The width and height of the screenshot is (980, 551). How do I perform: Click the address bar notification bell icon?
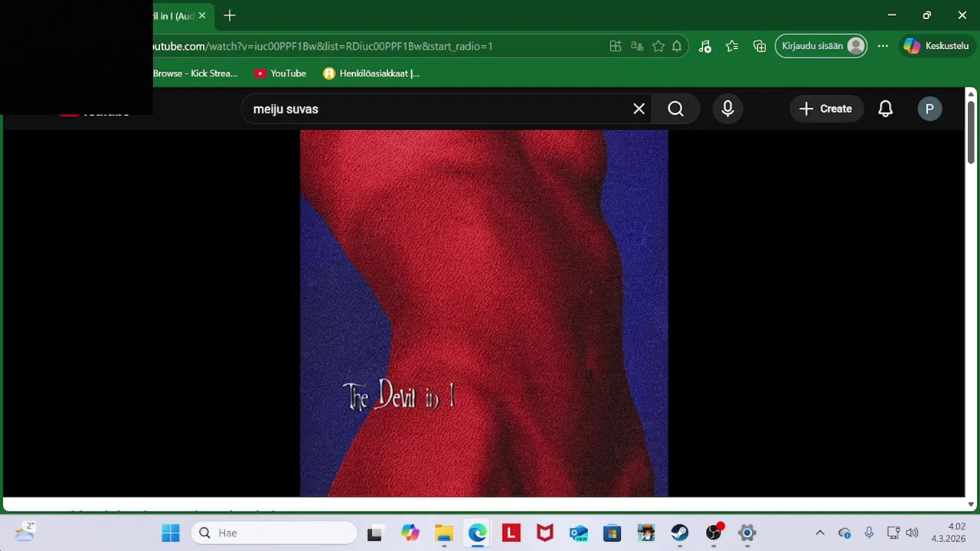tap(677, 46)
